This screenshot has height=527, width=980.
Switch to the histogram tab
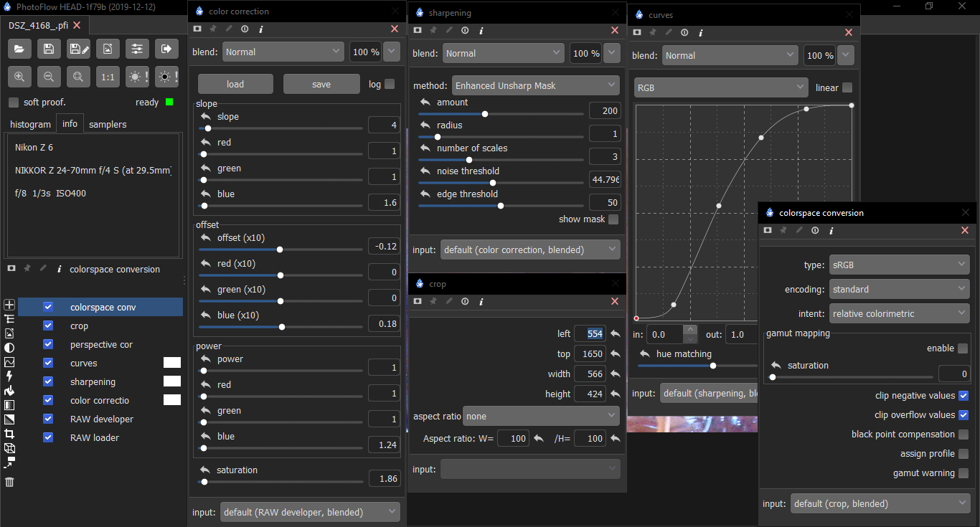coord(30,124)
